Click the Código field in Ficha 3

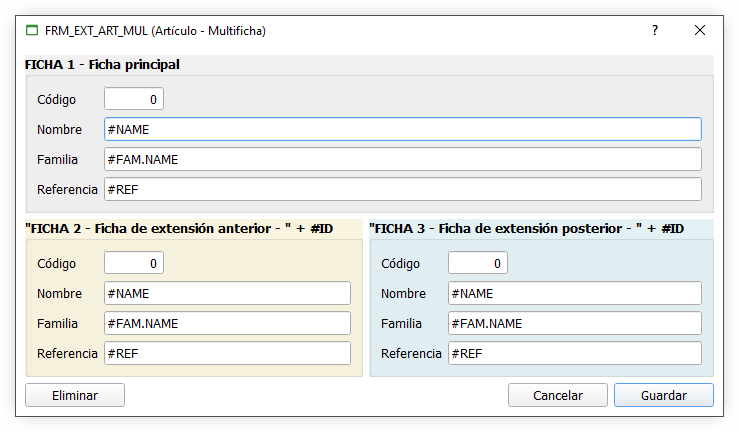click(478, 263)
